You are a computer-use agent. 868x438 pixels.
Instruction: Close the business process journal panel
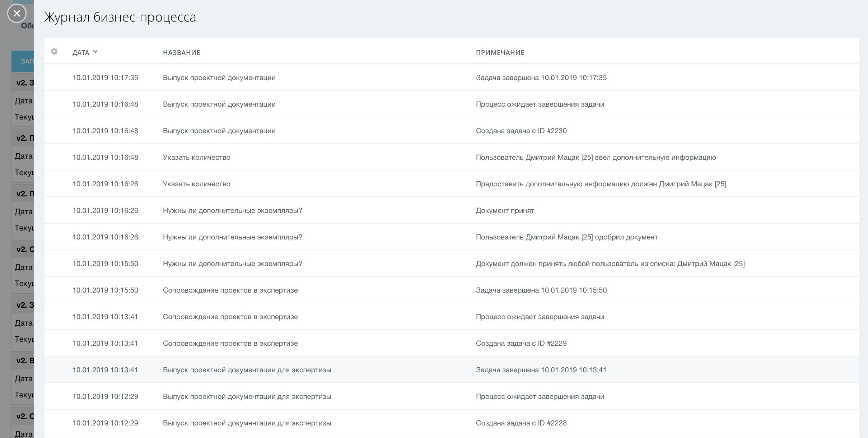coord(17,14)
